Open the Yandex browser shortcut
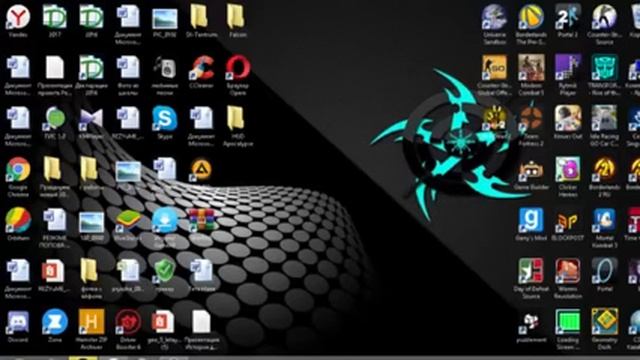Image resolution: width=640 pixels, height=360 pixels. 18,18
